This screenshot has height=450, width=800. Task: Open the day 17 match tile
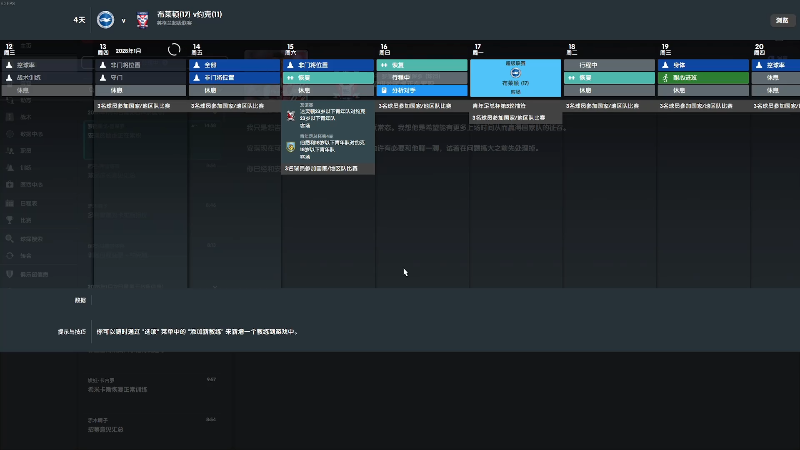coord(515,78)
